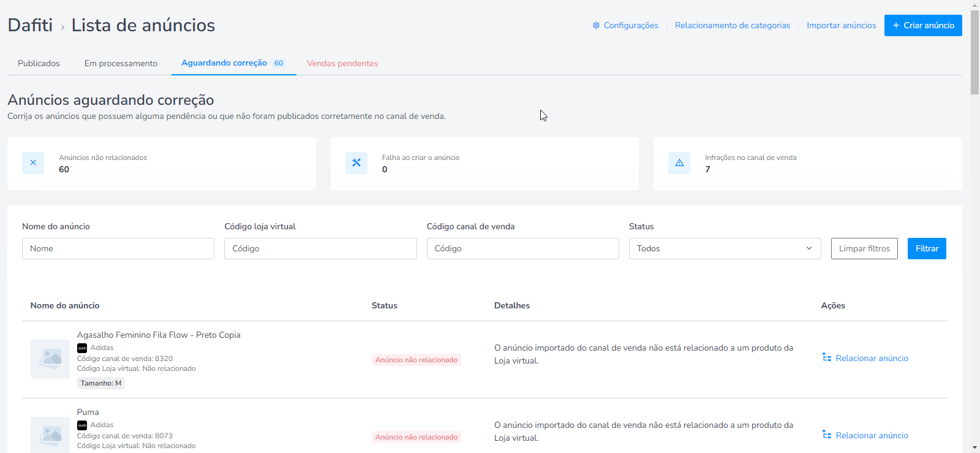Click the relate icon for Puma listing
The image size is (980, 453).
click(x=827, y=435)
